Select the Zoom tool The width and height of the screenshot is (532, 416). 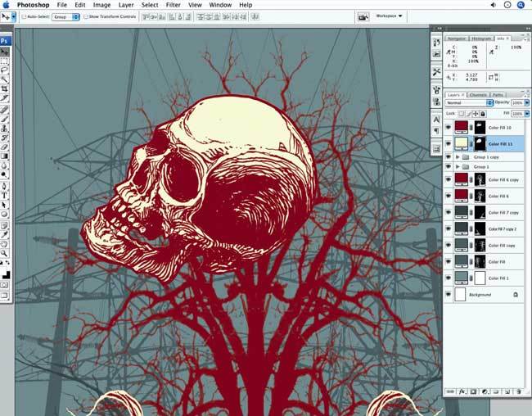click(x=5, y=253)
